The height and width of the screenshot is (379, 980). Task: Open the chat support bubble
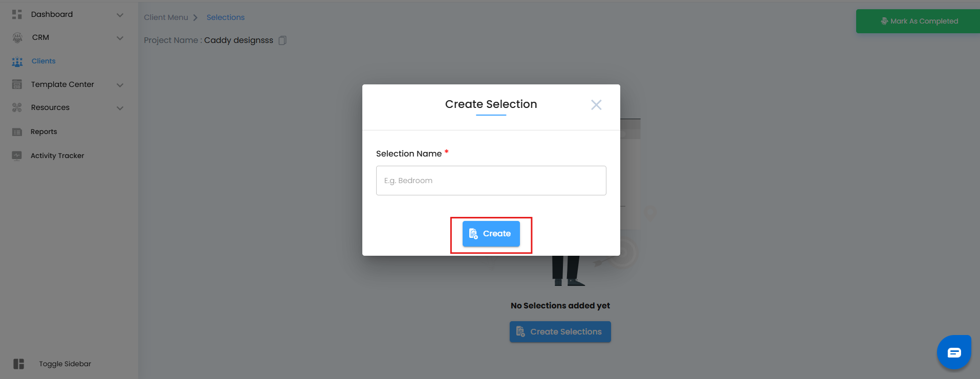pyautogui.click(x=954, y=352)
